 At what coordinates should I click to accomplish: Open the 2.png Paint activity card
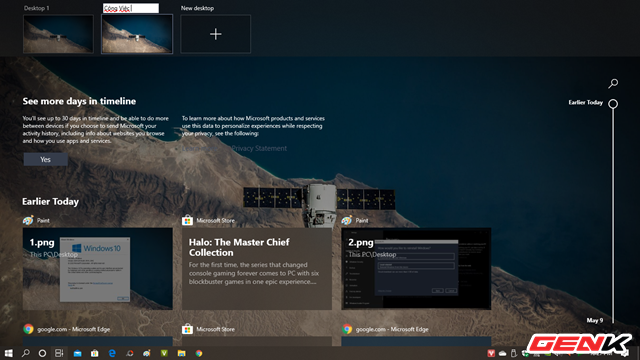(x=416, y=269)
